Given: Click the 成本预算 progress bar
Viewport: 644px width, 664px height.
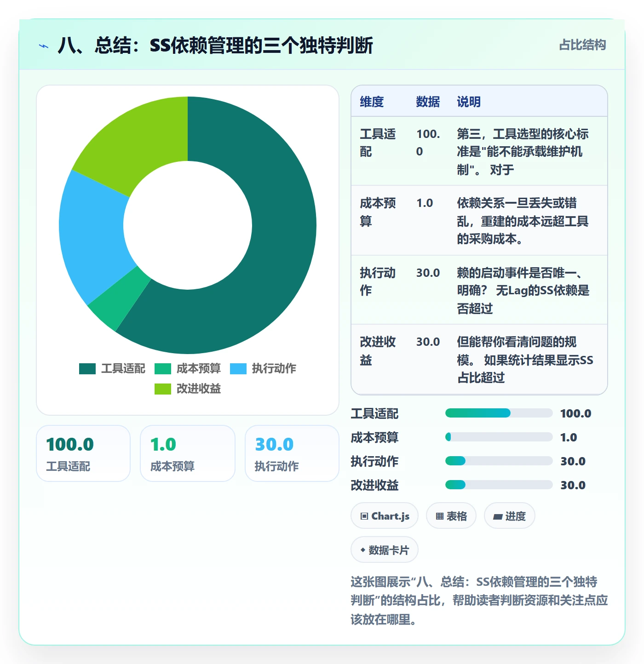Looking at the screenshot, I should click(499, 437).
